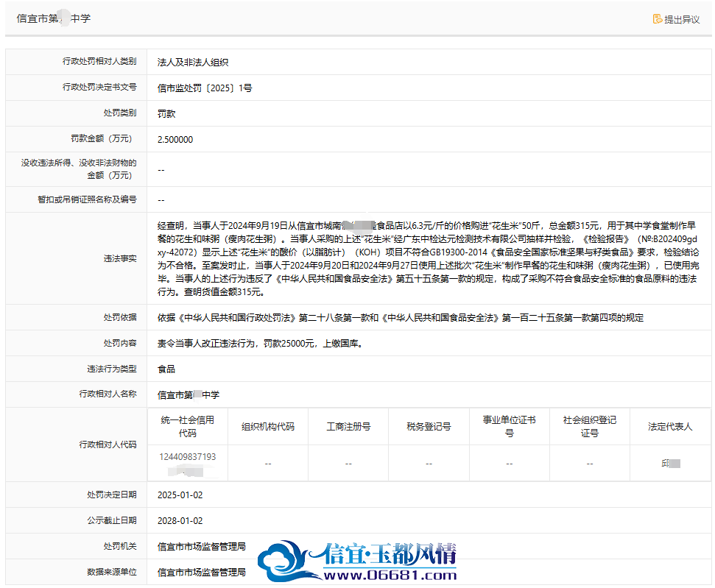Click the 公示截止日期 label

coord(112,520)
